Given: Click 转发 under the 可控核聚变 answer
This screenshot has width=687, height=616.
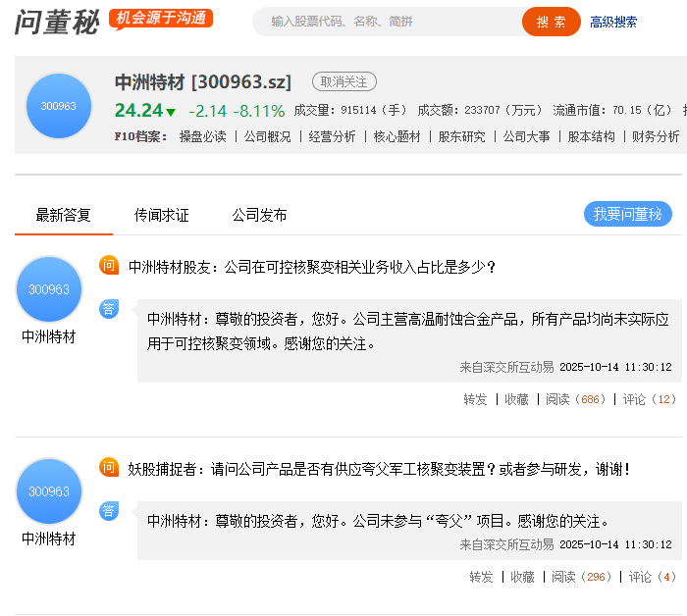Looking at the screenshot, I should pos(475,399).
